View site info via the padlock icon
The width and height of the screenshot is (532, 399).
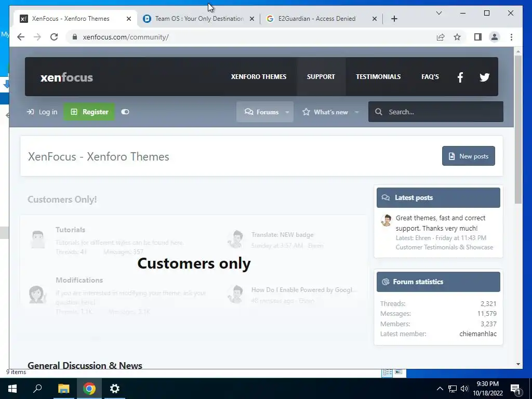[75, 37]
